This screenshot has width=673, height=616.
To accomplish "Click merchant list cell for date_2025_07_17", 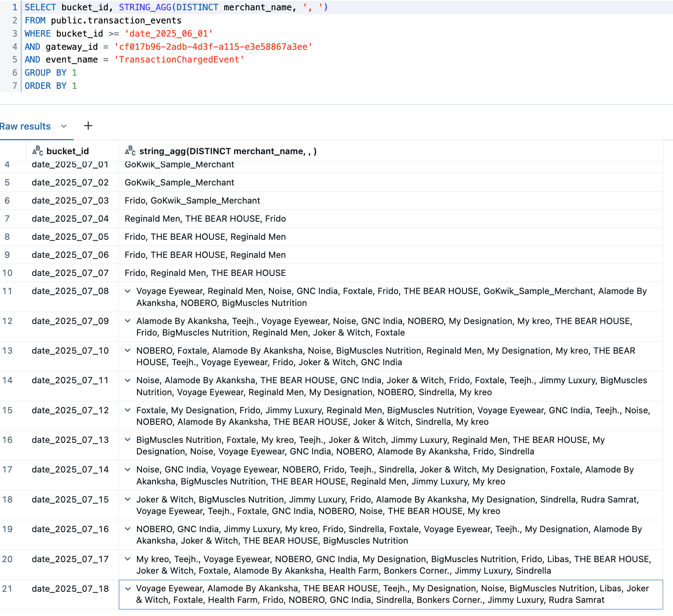I will (391, 565).
